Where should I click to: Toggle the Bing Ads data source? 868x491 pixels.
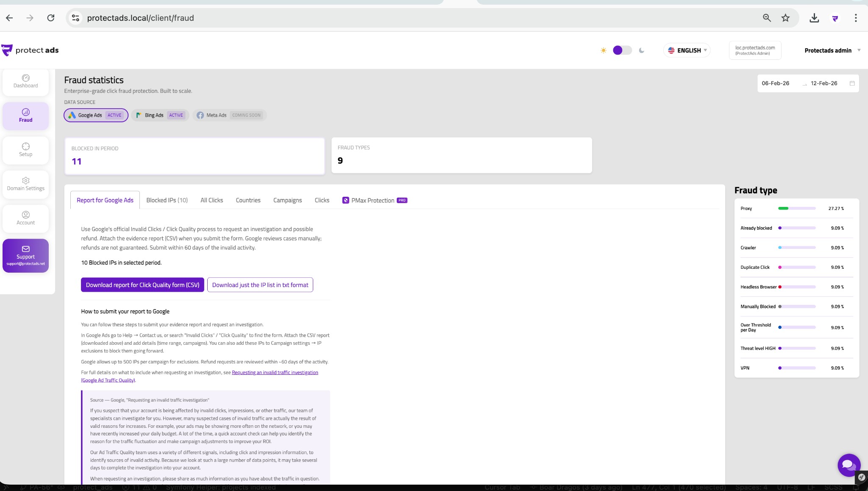pyautogui.click(x=159, y=115)
